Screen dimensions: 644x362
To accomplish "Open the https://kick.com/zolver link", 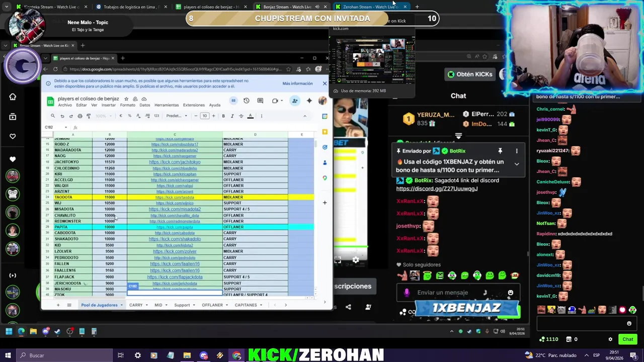I will (x=175, y=251).
